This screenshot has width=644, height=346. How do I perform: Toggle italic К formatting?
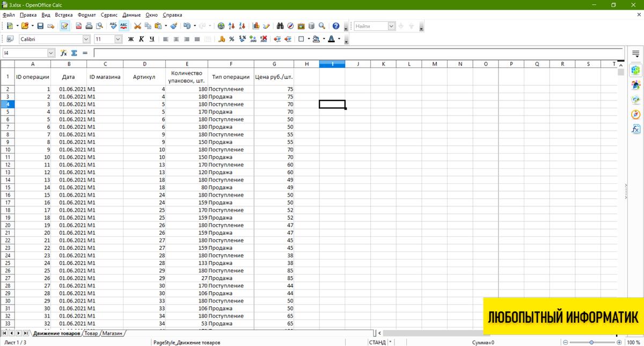141,39
